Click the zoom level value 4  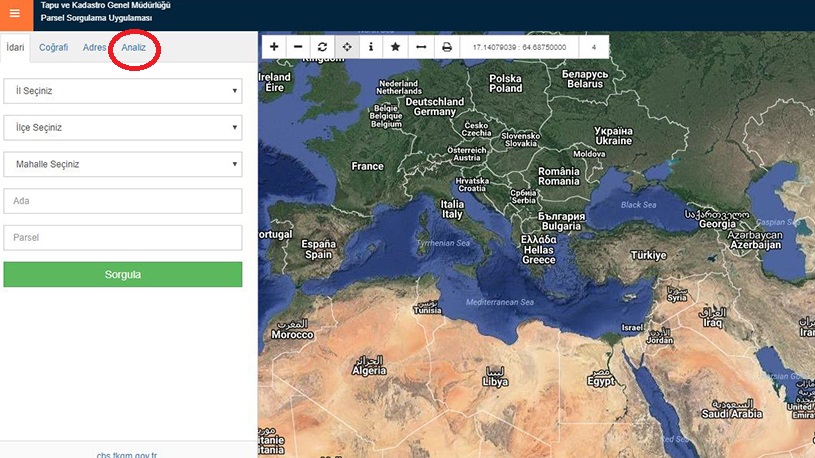[594, 47]
